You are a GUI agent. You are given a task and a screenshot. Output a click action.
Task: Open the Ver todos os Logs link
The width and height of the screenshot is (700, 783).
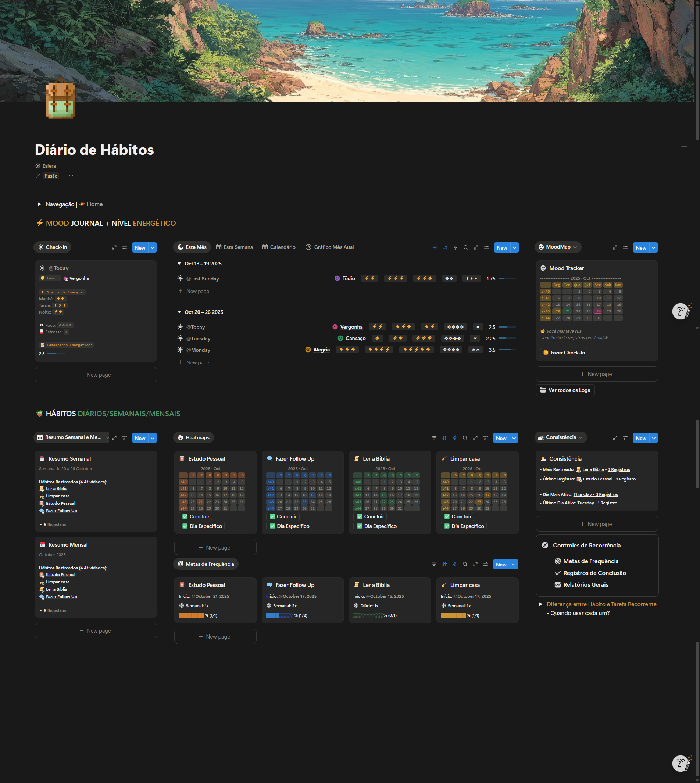click(565, 390)
